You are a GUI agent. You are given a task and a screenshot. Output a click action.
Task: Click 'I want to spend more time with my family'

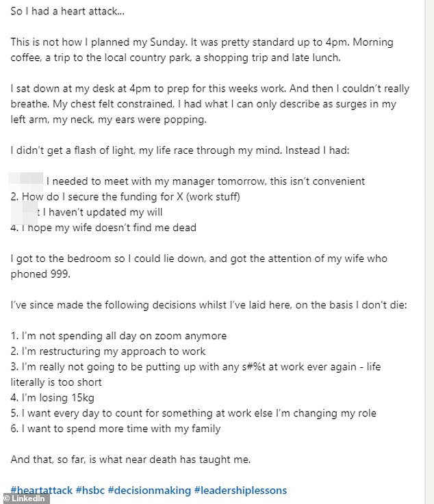pos(116,429)
